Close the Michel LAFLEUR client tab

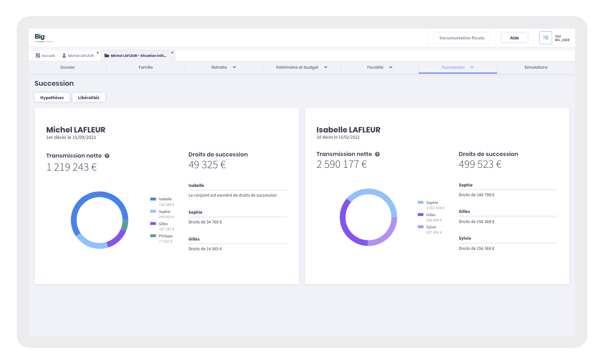[98, 53]
